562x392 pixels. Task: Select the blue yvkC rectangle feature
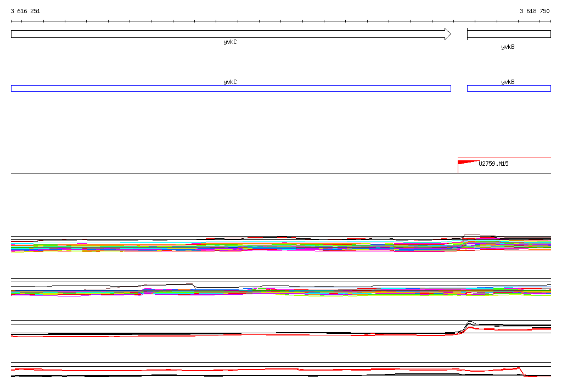(231, 88)
